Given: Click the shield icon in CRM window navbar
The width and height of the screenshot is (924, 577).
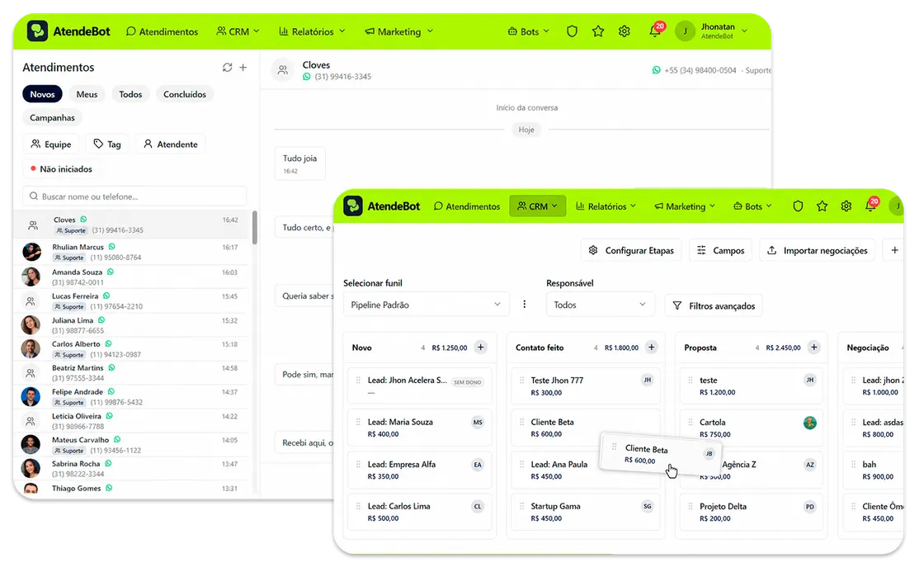Looking at the screenshot, I should 798,206.
